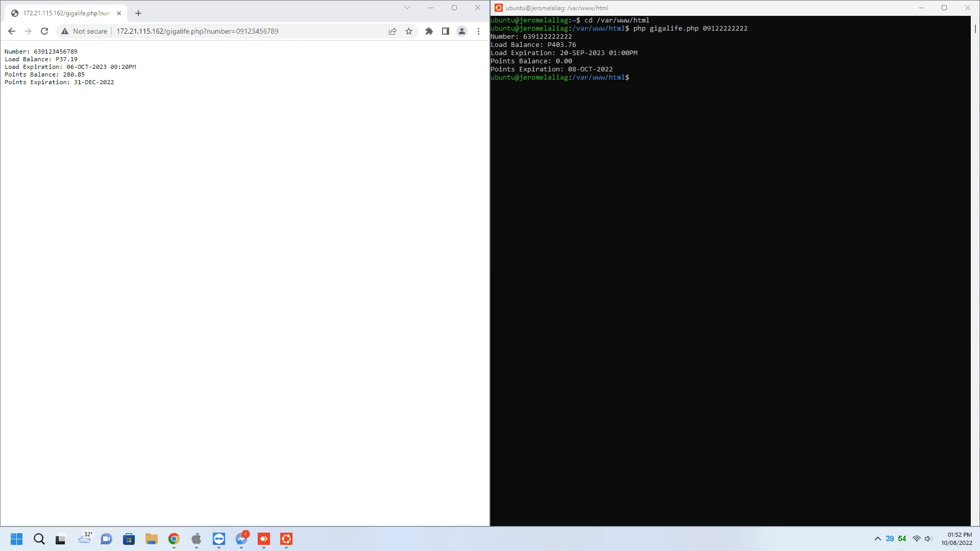Open Wi-Fi network settings in tray
980x551 pixels.
pyautogui.click(x=917, y=539)
